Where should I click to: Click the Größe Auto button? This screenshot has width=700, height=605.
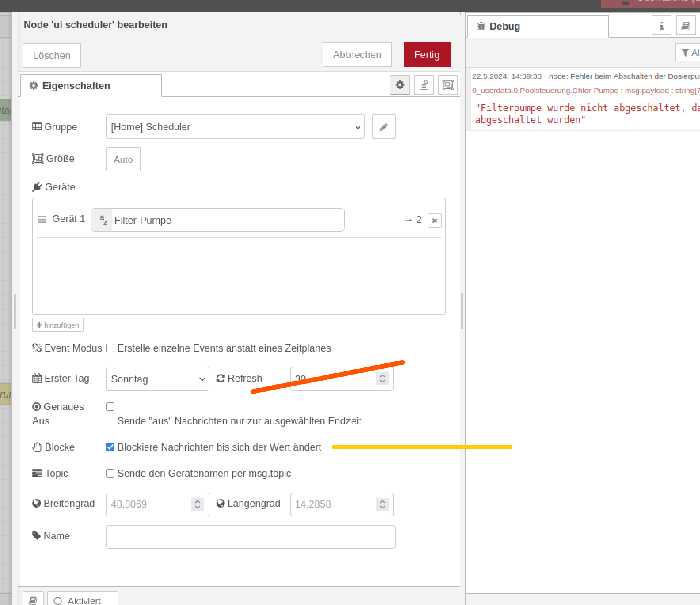123,159
